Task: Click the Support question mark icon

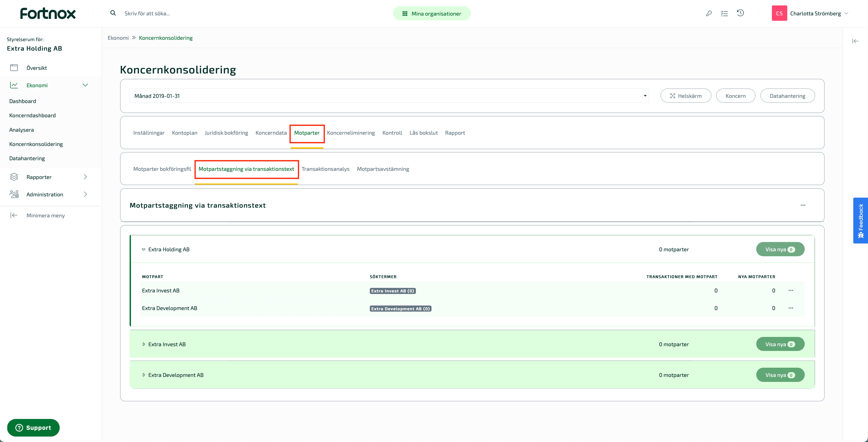Action: [x=19, y=428]
